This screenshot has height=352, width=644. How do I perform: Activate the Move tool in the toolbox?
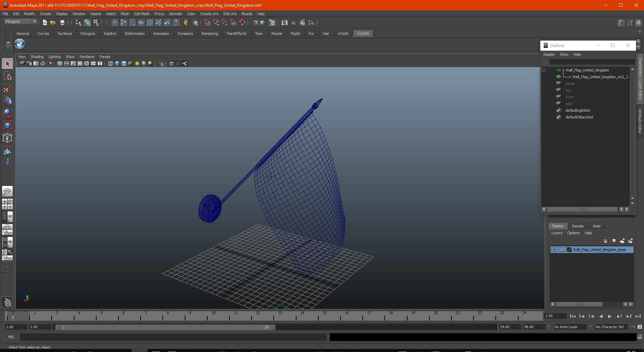[7, 101]
